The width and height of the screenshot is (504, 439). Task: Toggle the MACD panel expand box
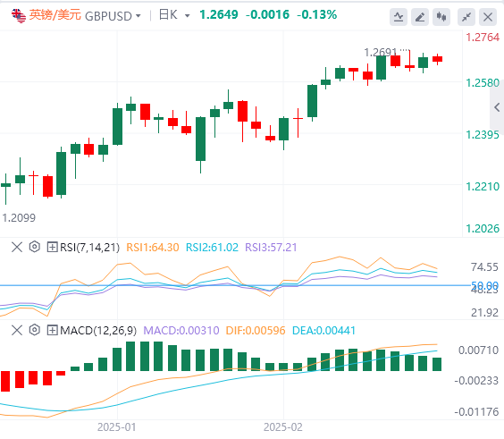(52, 330)
